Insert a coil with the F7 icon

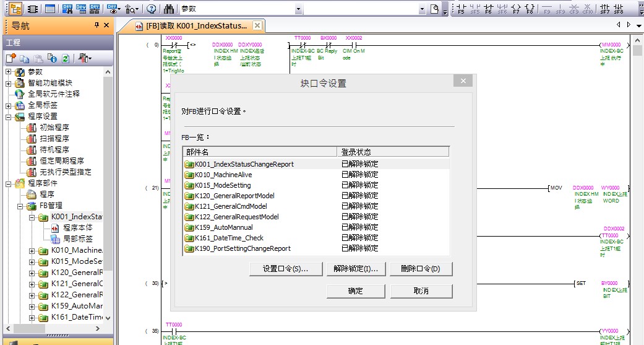[x=516, y=9]
